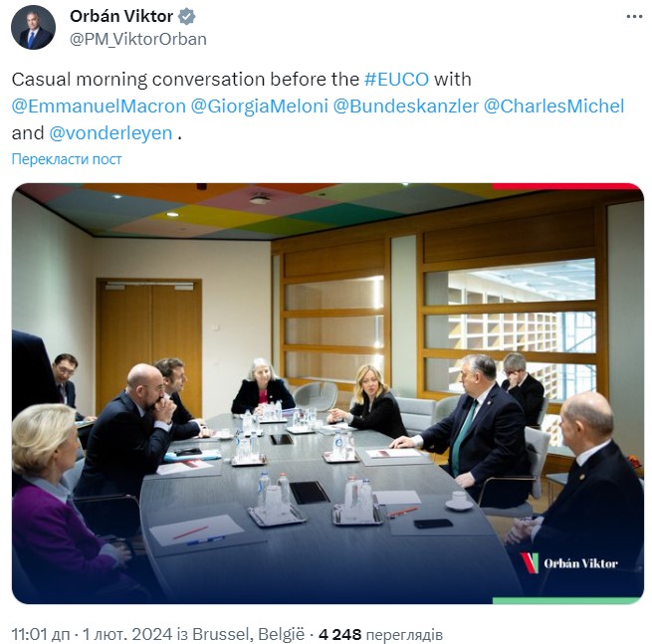652x644 pixels.
Task: Open the Brussel, België location link
Action: click(258, 634)
